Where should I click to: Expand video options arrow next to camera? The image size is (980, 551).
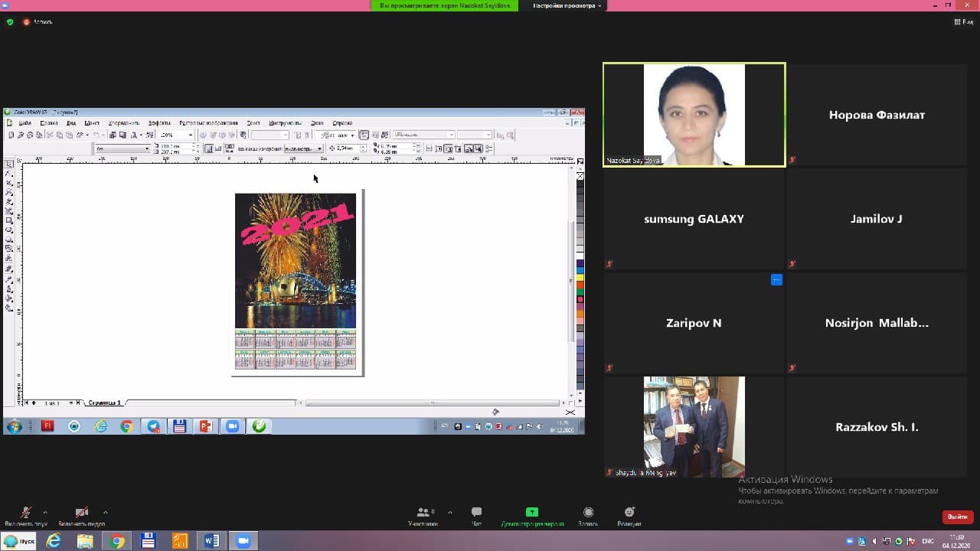[x=105, y=512]
